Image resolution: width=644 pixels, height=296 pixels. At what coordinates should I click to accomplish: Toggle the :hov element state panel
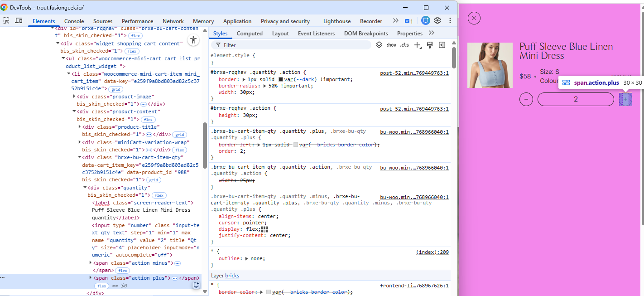[x=391, y=45]
